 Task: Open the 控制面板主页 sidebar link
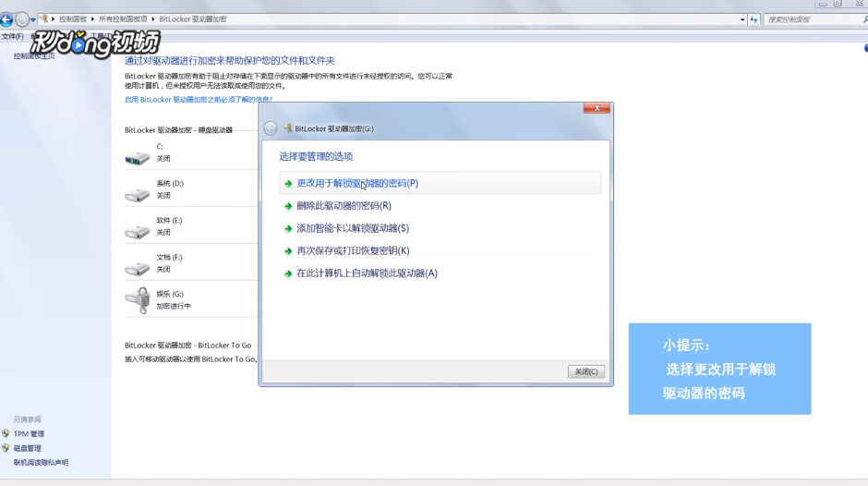[34, 56]
